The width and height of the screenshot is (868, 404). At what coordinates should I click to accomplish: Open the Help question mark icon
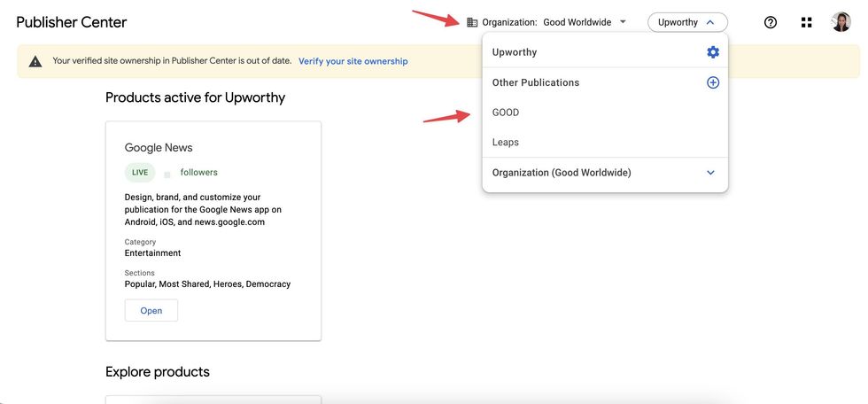pos(770,22)
